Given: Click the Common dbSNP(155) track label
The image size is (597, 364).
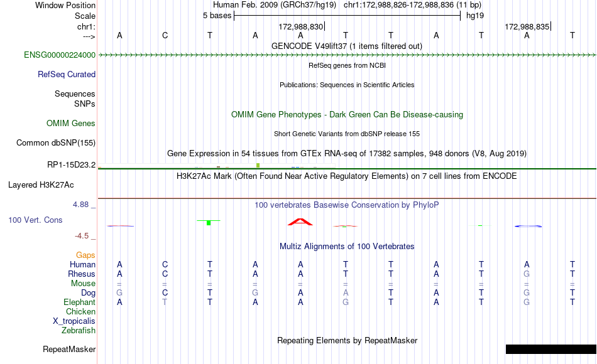Looking at the screenshot, I should (x=55, y=143).
